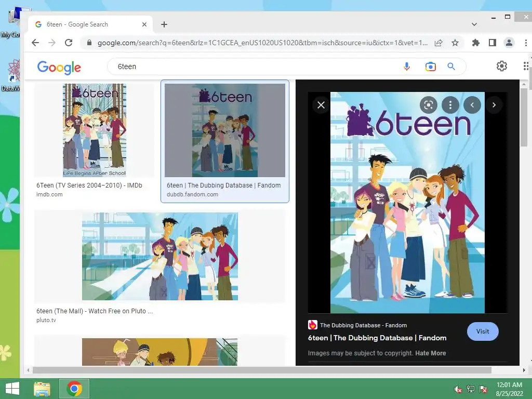Bookmark this page with the star icon

pos(455,43)
